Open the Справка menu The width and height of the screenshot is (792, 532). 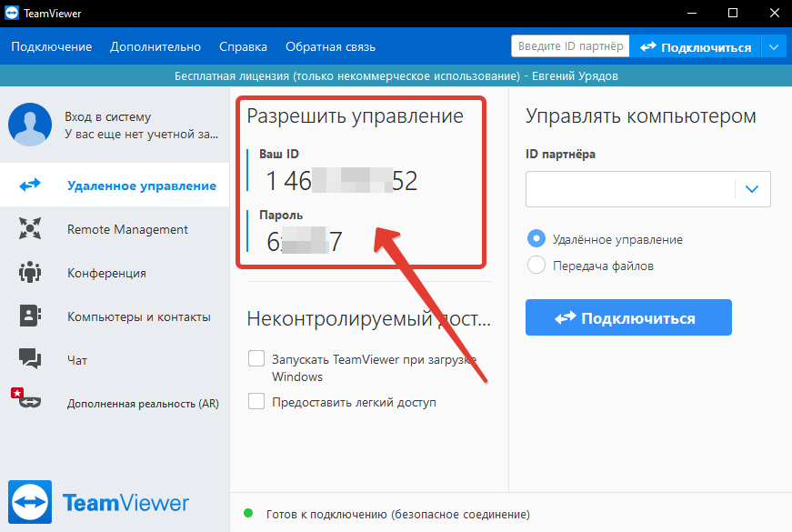(x=243, y=47)
